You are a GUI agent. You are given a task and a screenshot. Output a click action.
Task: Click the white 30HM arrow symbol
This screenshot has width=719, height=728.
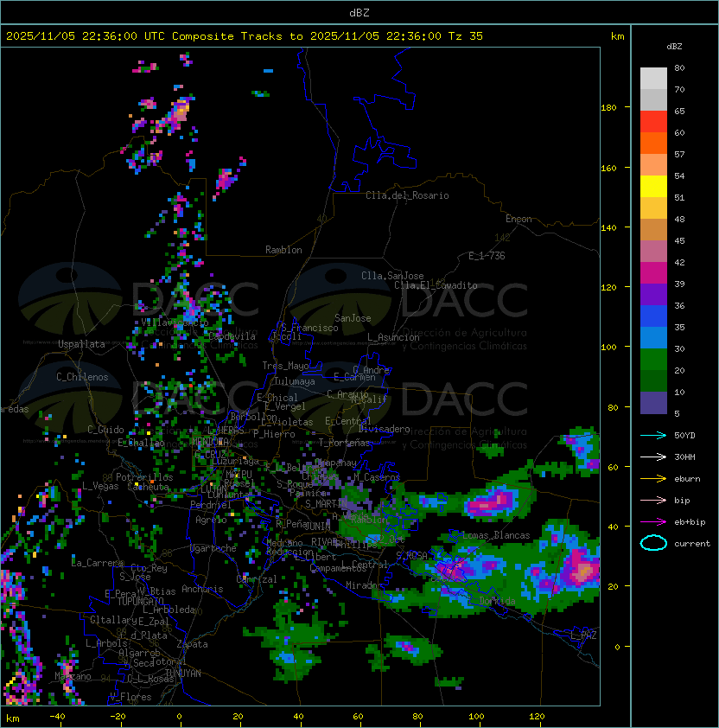click(x=653, y=457)
